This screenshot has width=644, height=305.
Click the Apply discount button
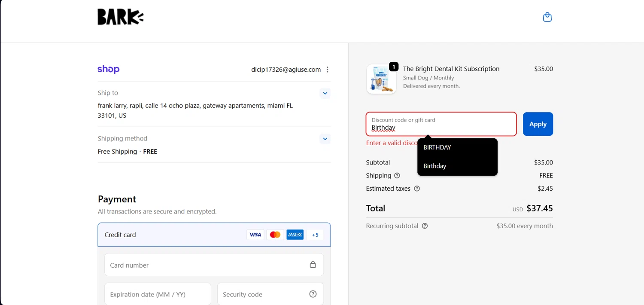[538, 124]
